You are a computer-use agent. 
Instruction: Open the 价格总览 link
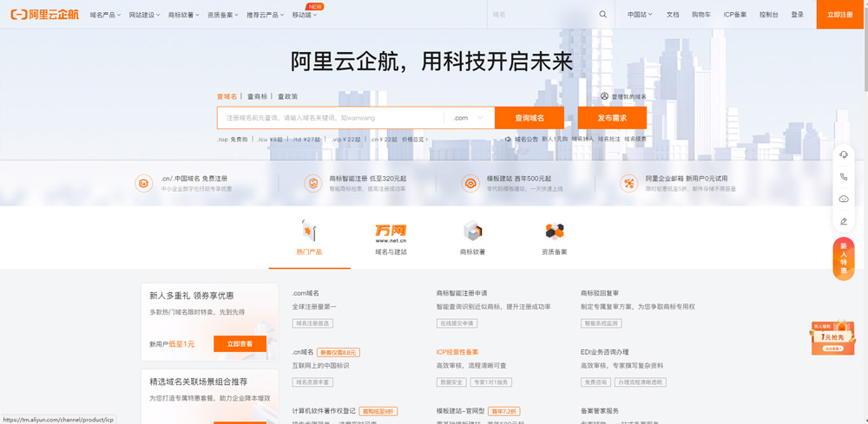(415, 140)
